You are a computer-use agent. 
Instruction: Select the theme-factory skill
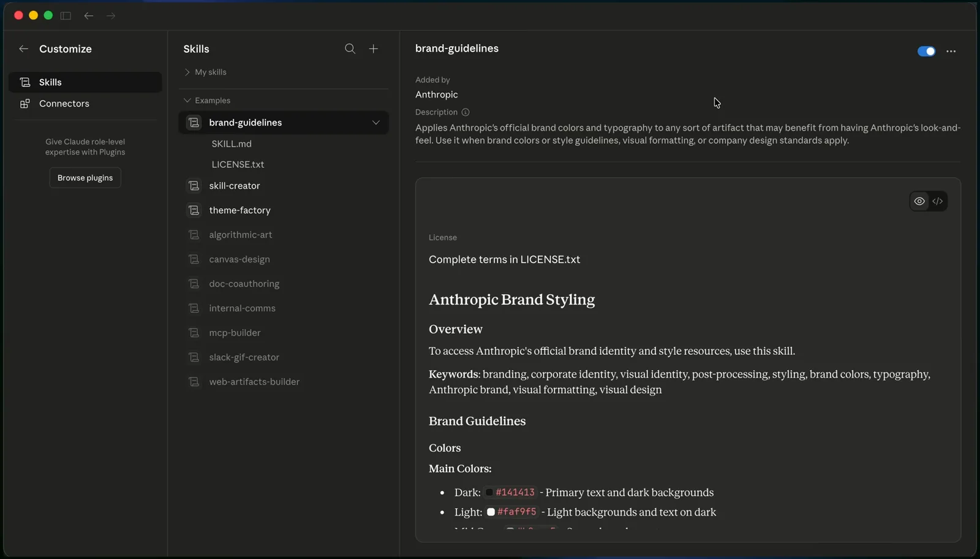tap(284, 210)
